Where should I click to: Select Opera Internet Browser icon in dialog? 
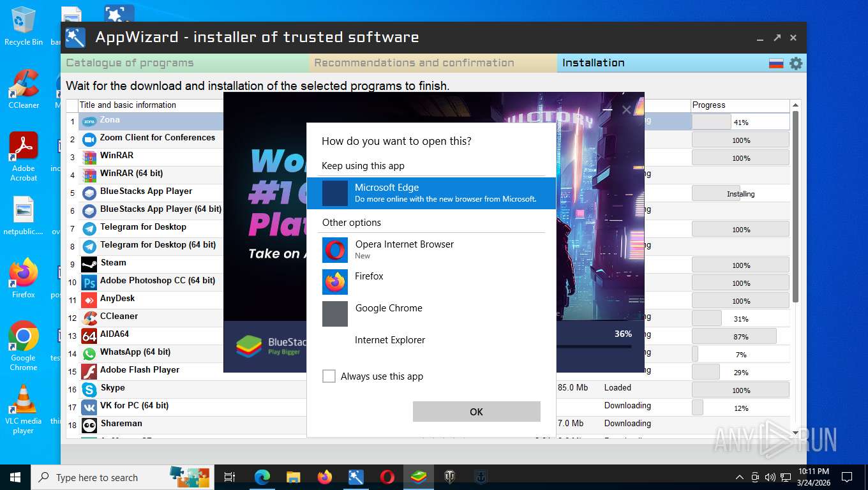click(x=335, y=250)
